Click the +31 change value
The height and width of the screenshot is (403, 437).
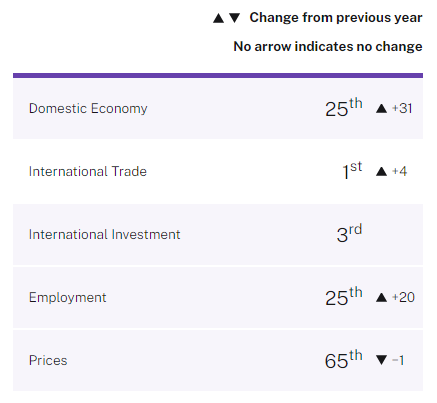pos(402,108)
